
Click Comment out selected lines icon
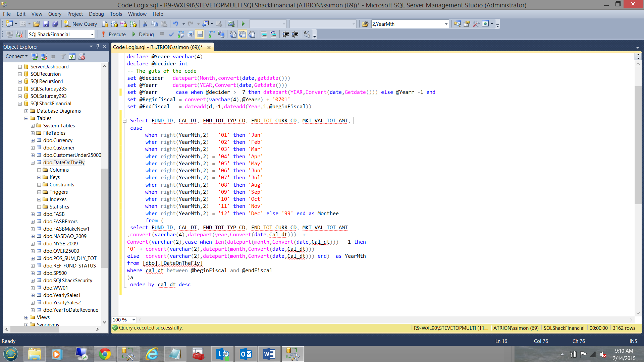point(264,34)
